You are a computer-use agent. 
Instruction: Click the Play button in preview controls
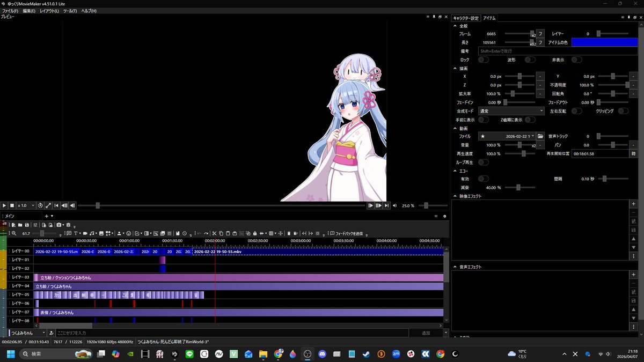click(4, 205)
